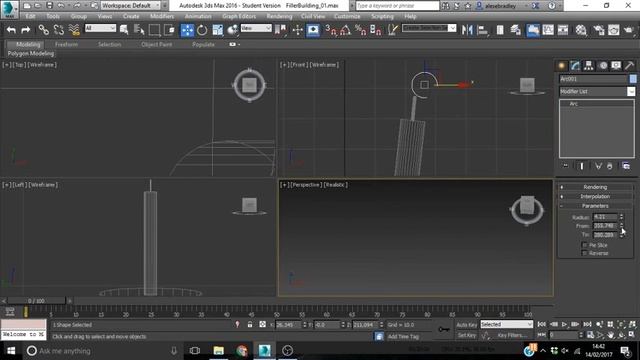
Task: Toggle the Spinner Snap icon
Action: (376, 30)
